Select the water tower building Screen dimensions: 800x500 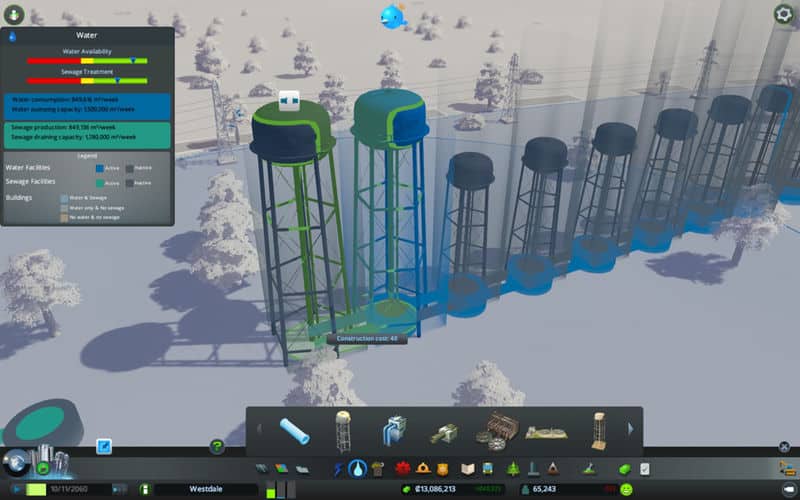click(x=343, y=431)
